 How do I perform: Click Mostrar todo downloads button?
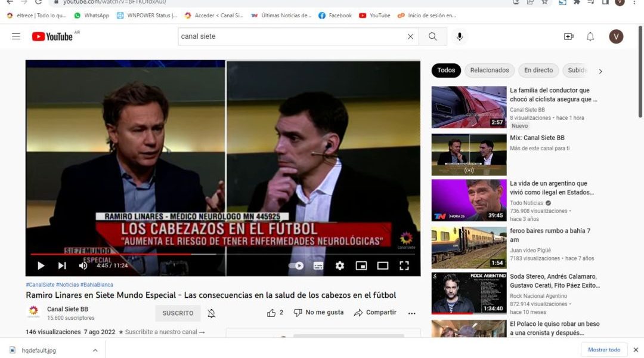(x=604, y=350)
